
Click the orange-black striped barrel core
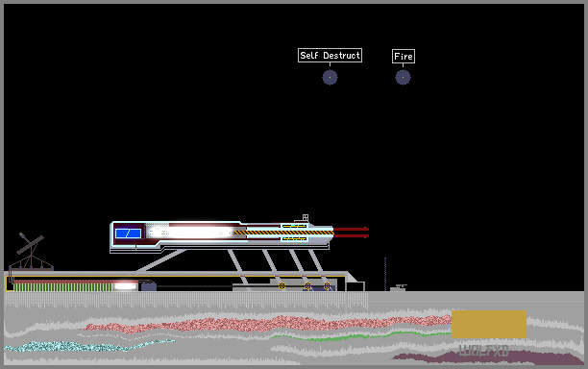(283, 233)
